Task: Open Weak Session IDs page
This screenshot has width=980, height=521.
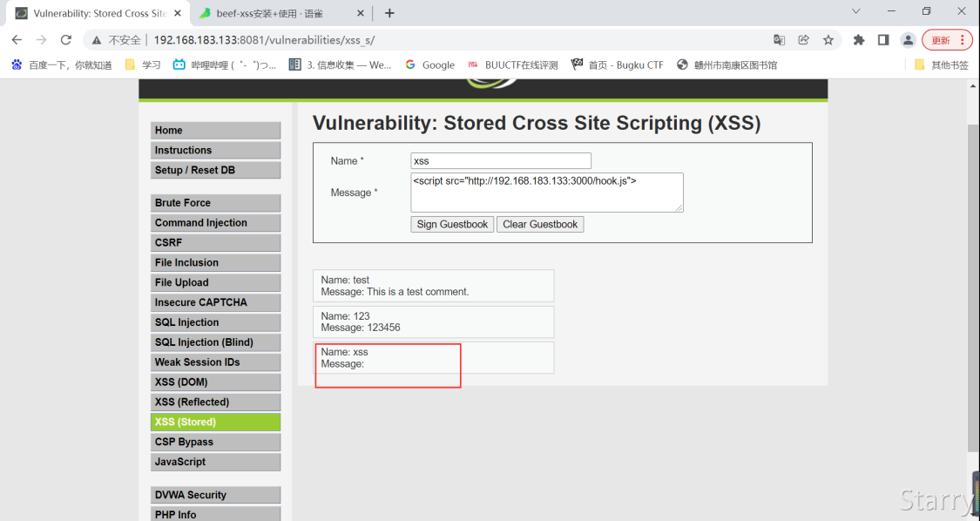Action: click(x=216, y=362)
